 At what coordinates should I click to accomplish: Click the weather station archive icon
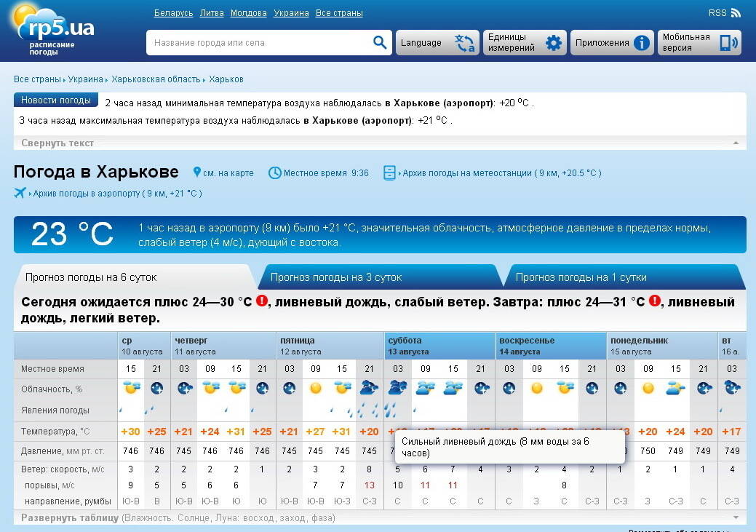(x=389, y=172)
